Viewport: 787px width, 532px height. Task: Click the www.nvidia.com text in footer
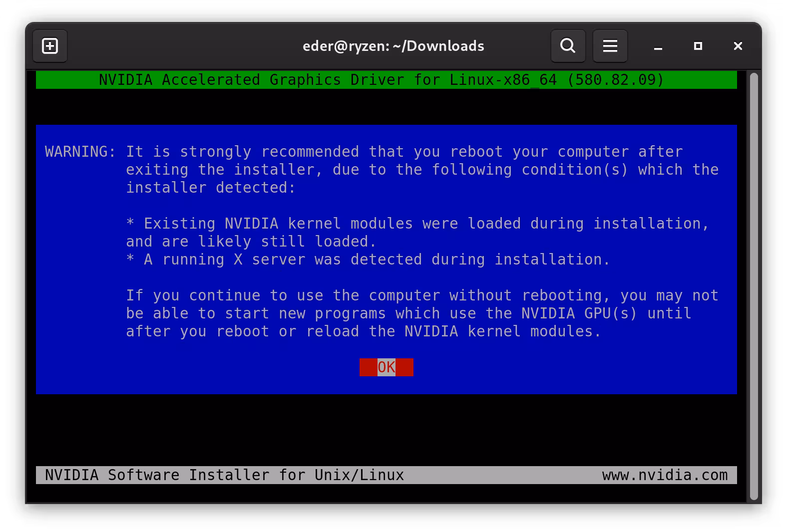665,475
